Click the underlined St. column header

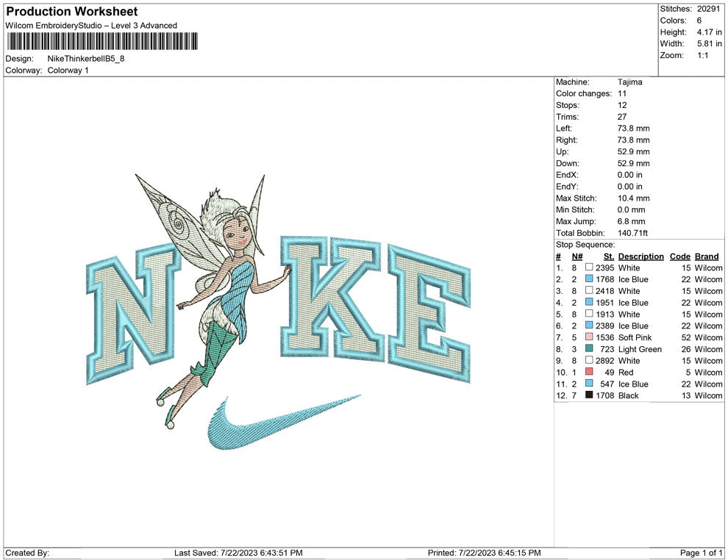tap(609, 256)
